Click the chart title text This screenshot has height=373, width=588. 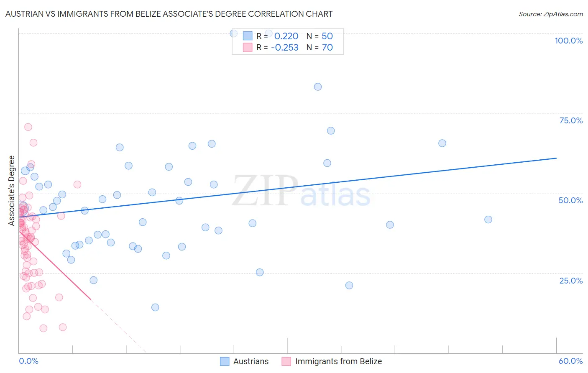pyautogui.click(x=169, y=14)
